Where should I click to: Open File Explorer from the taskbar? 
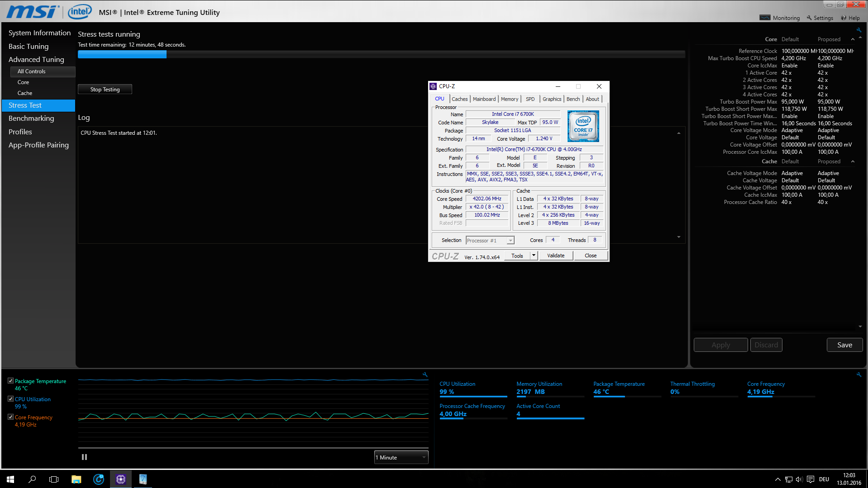[x=76, y=479]
